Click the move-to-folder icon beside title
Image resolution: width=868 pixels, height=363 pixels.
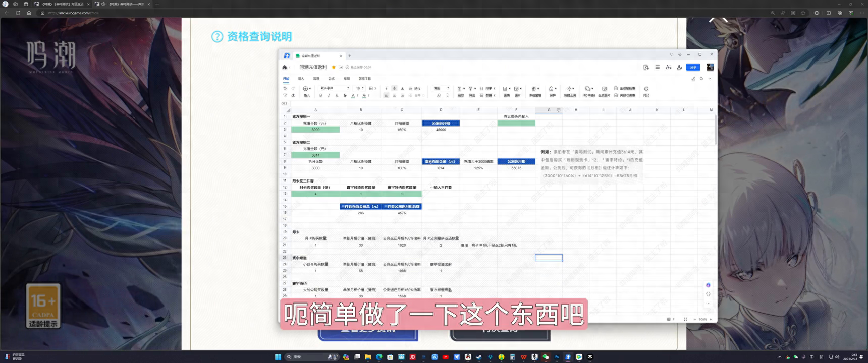pyautogui.click(x=341, y=67)
